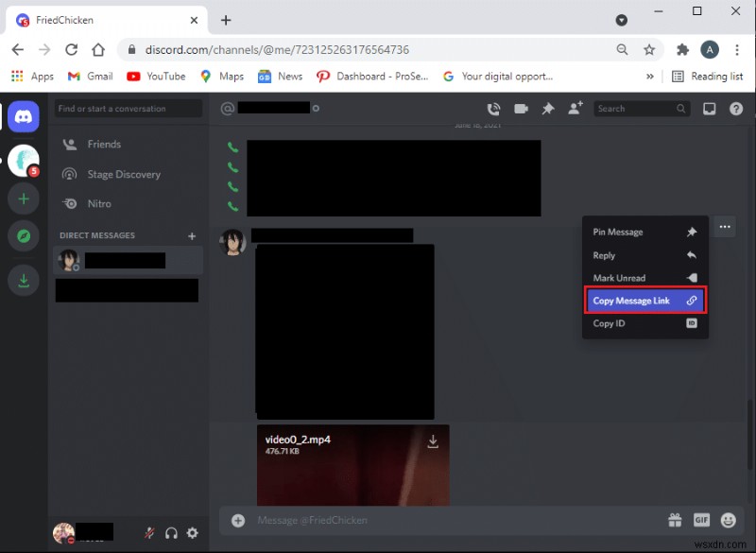Open the GIF picker
The image size is (756, 553).
[701, 520]
